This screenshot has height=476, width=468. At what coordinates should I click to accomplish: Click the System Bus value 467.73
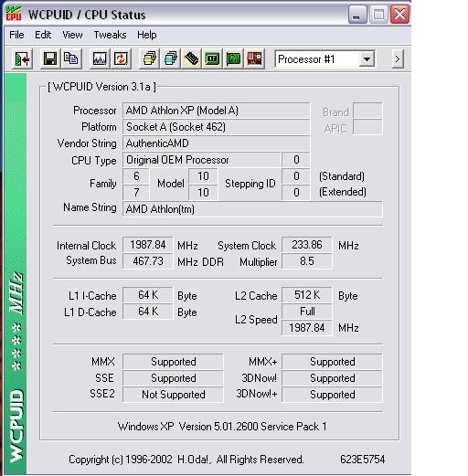(x=148, y=261)
